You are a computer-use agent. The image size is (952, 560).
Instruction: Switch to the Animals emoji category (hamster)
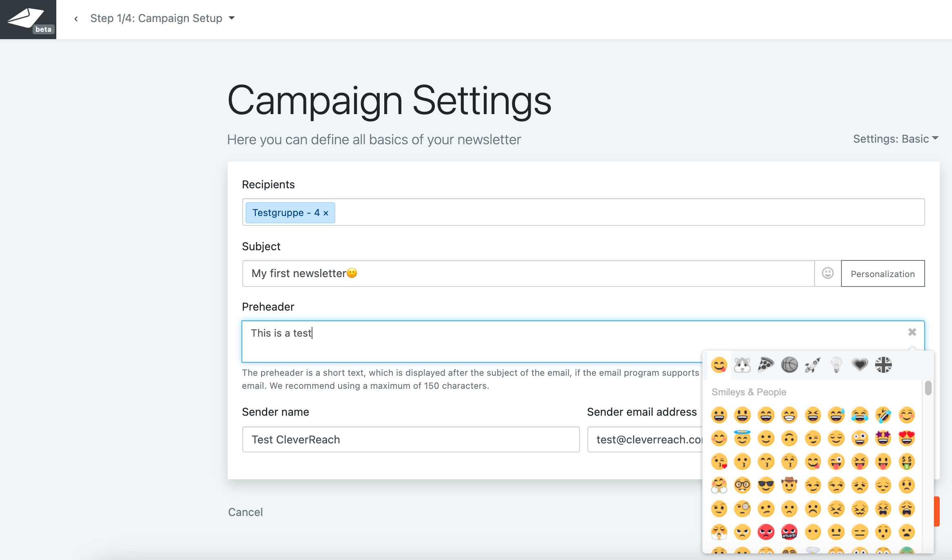(742, 365)
